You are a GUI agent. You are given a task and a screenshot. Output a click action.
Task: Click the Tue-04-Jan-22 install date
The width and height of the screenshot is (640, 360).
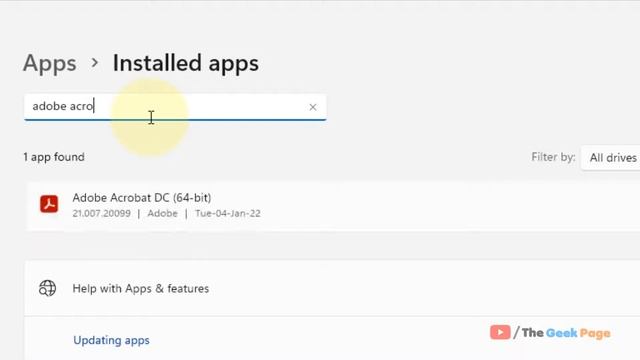click(228, 213)
